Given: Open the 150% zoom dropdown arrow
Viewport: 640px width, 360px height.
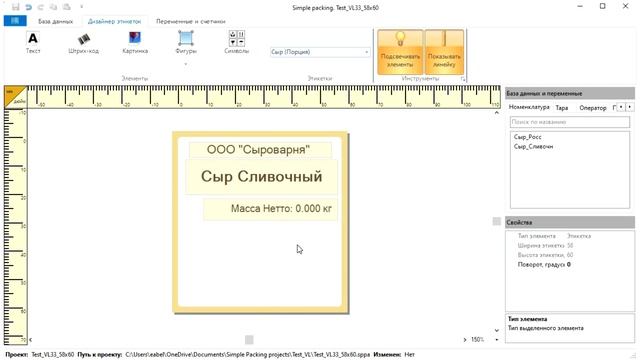Looking at the screenshot, I should coord(497,340).
